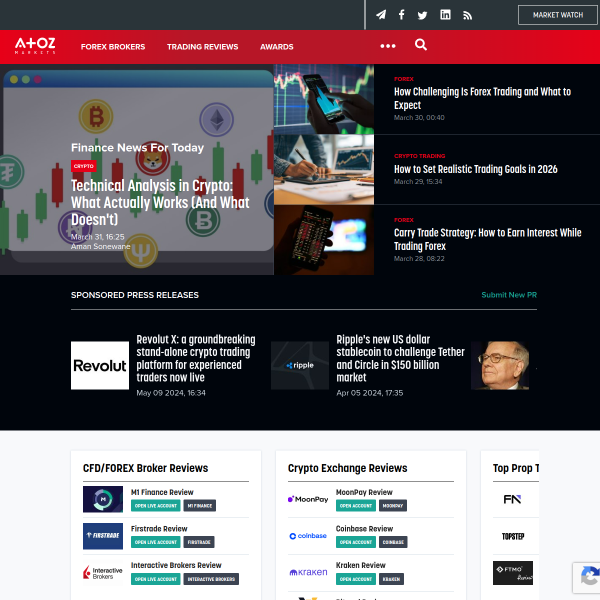Image resolution: width=600 pixels, height=600 pixels.
Task: Click OPEN LIVE ACCOUNT for Firstrade
Action: coord(156,542)
